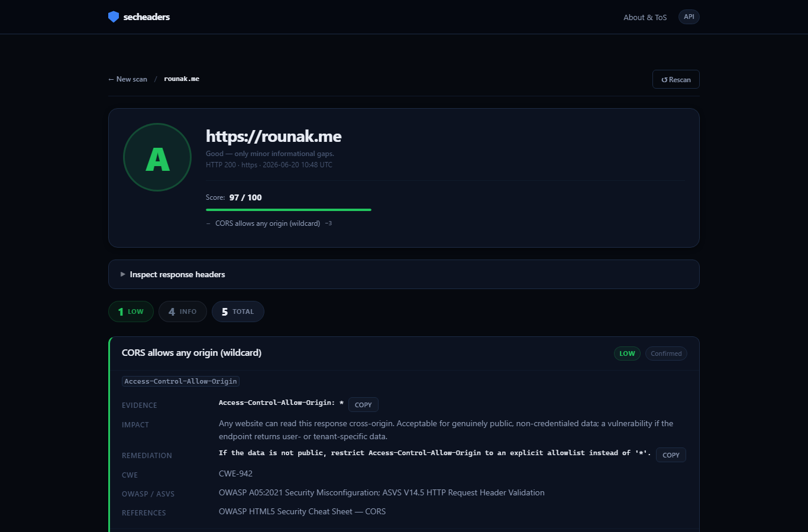Click the CWE-942 value

[235, 473]
